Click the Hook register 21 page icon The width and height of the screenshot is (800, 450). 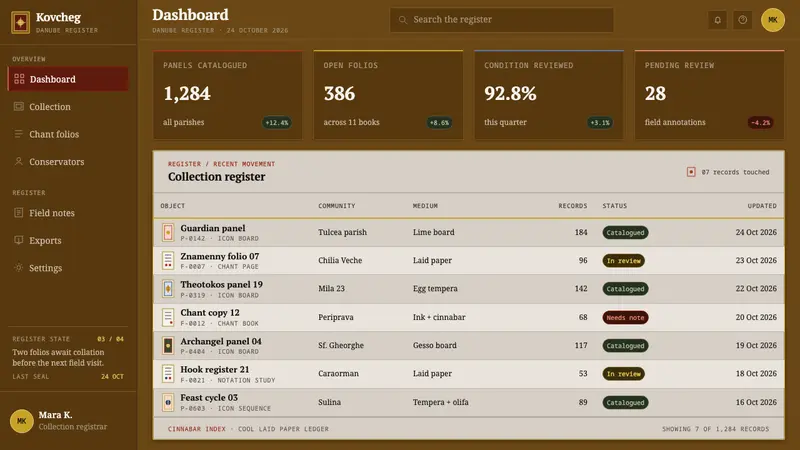pyautogui.click(x=168, y=373)
